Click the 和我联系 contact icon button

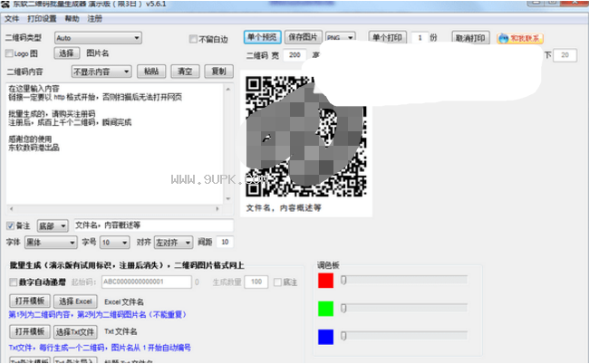pyautogui.click(x=520, y=38)
